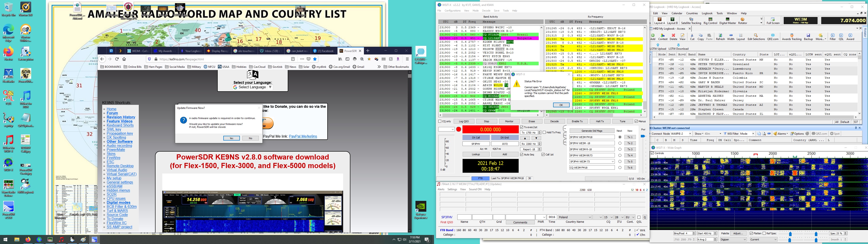Expand the SP3FHV WE3M 73 message dropdown
This screenshot has width=868, height=244.
(613, 162)
